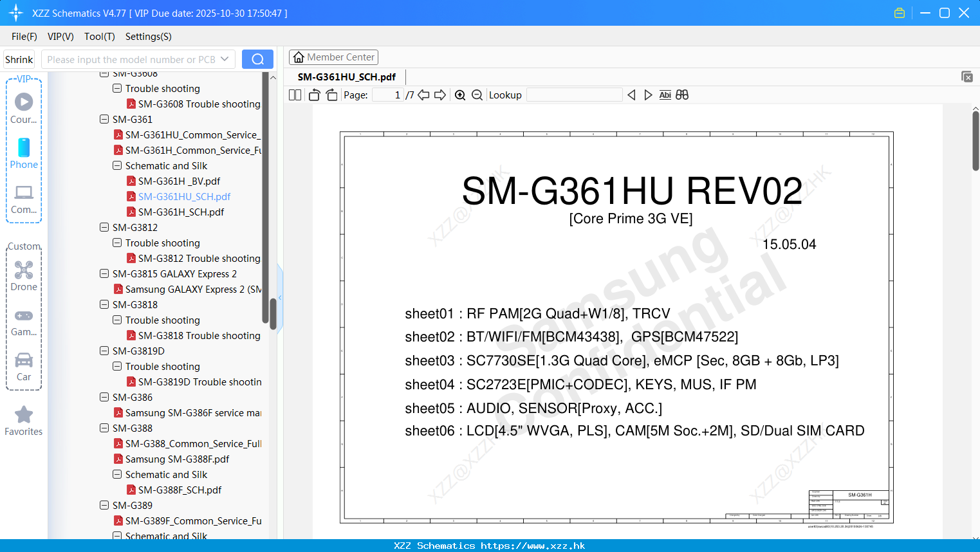
Task: Collapse the SM-G388 node
Action: (x=104, y=428)
